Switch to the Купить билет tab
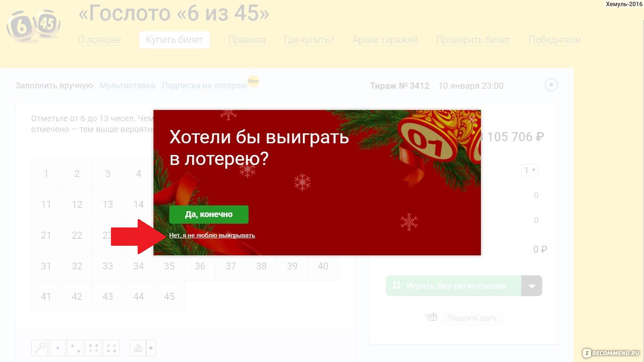 click(174, 40)
